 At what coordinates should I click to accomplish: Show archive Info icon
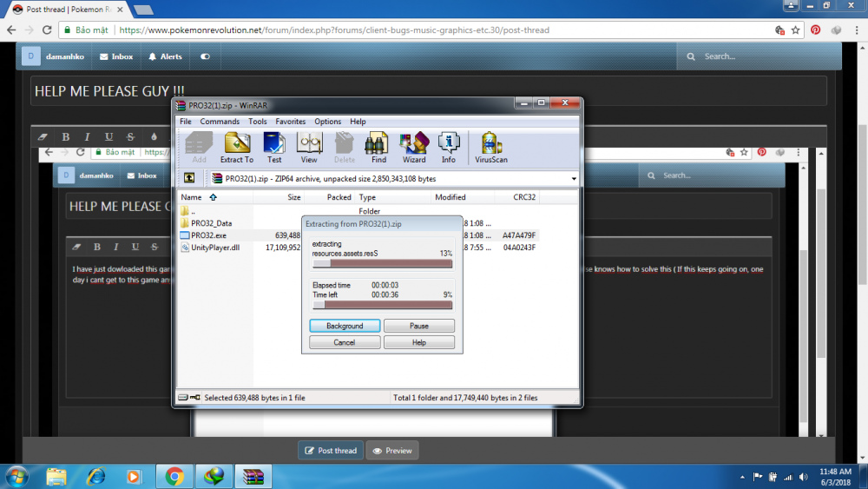coord(449,147)
